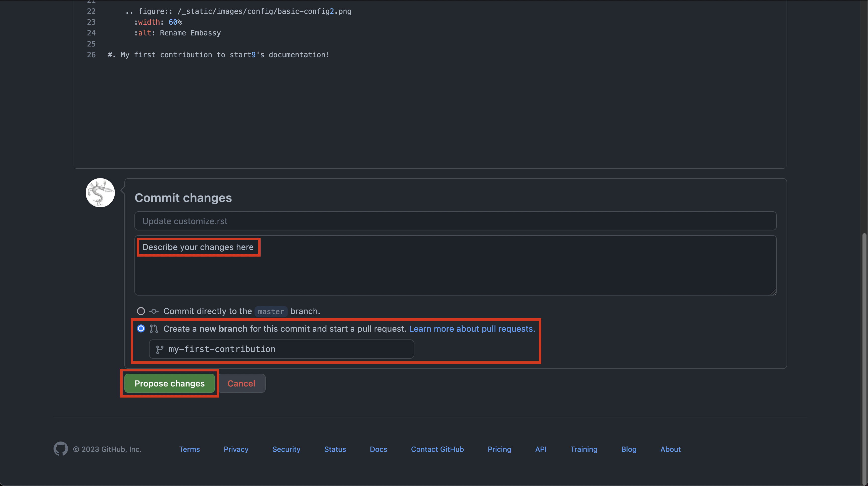This screenshot has height=486, width=868.
Task: Click the Update customize.rst commit title field
Action: point(455,221)
